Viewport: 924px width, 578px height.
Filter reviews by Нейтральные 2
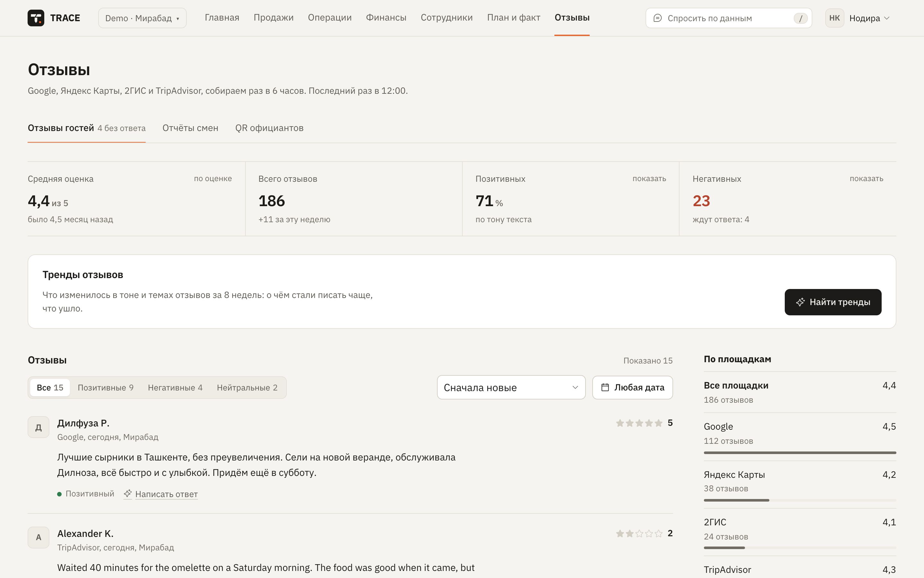pos(247,388)
